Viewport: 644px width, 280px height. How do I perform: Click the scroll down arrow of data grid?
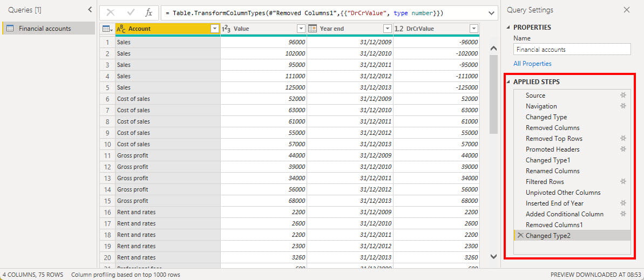pyautogui.click(x=493, y=256)
